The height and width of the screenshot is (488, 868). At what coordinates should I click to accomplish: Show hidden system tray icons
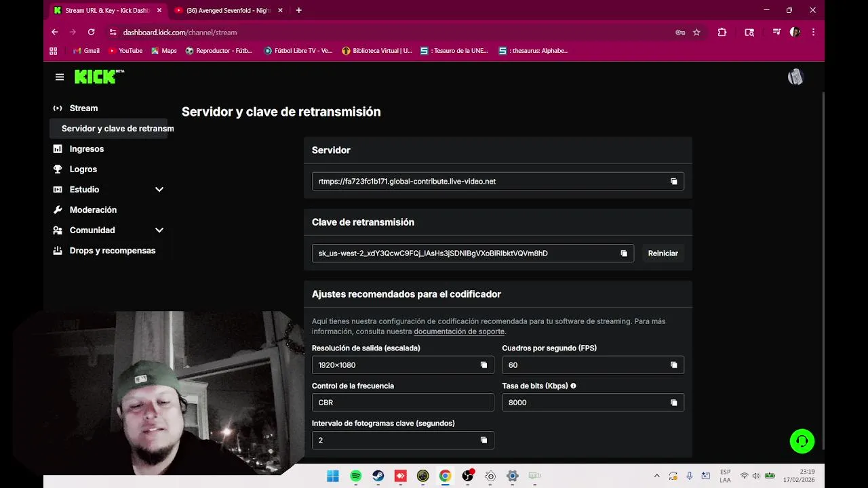coord(656,476)
